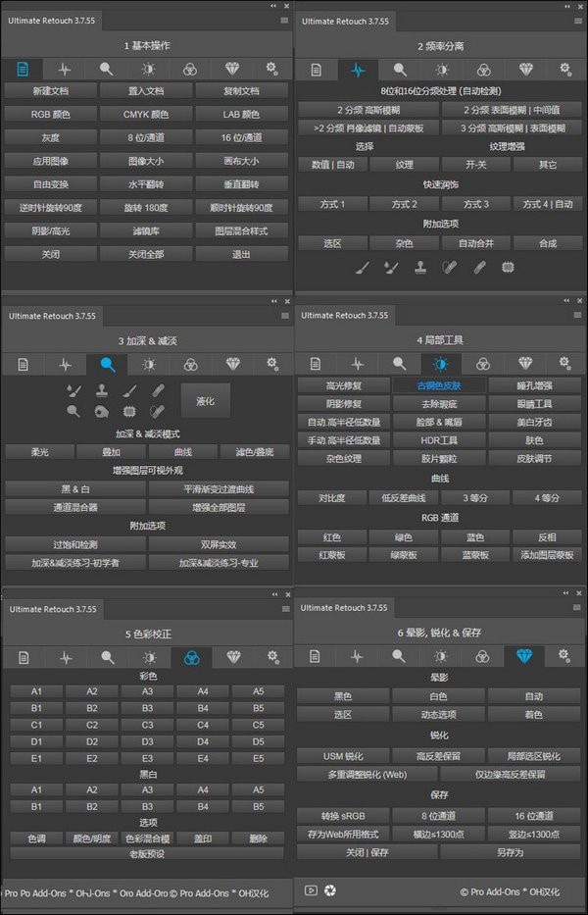
Task: Open magnifier tab icon in 2 频率分离 panel
Action: [x=400, y=70]
